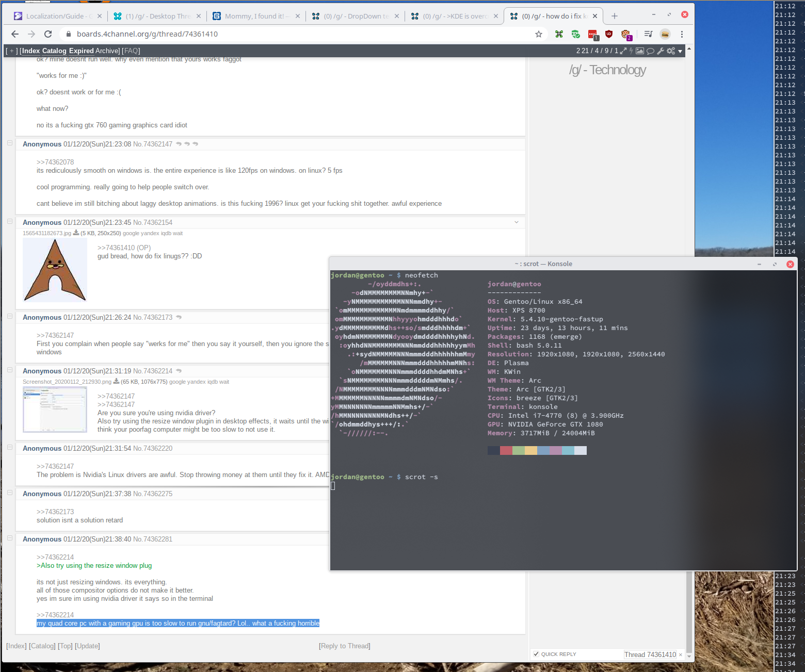Search the brown arrow image with google
This screenshot has height=672, width=805.
(131, 233)
